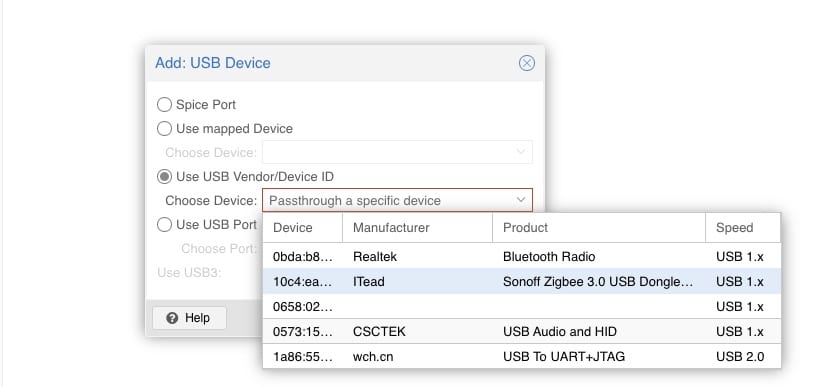Pick the Use USB Port radio option
This screenshot has height=387, width=820.
(164, 225)
